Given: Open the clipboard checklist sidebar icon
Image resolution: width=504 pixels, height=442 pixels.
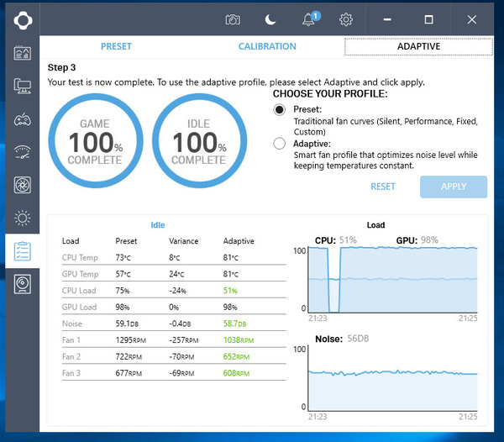Looking at the screenshot, I should [23, 251].
